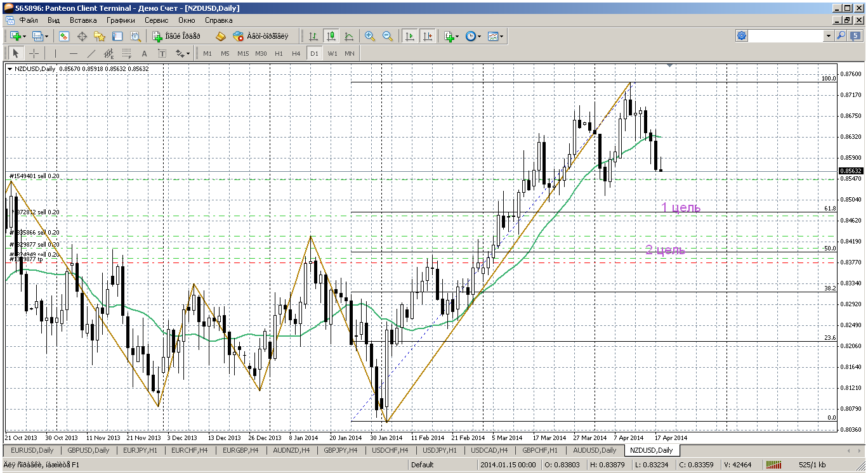This screenshot has width=868, height=473.
Task: Click the New Order button
Action: pos(176,37)
